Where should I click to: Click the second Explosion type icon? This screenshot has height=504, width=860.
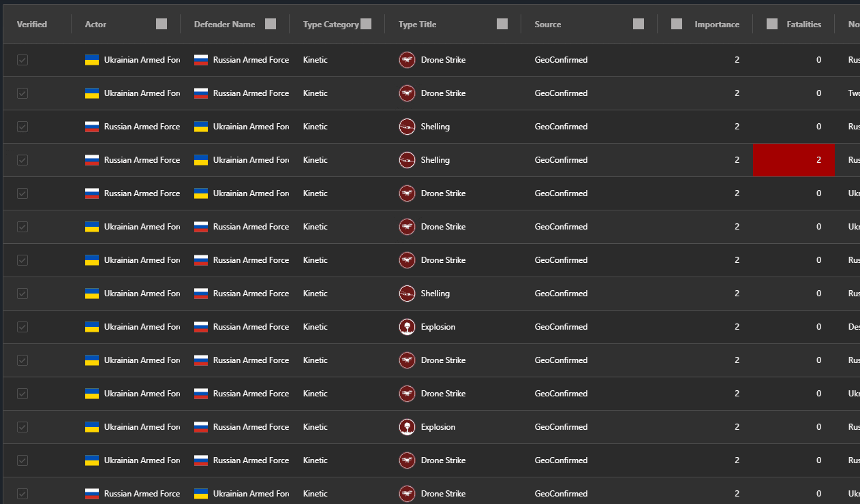[x=407, y=427]
